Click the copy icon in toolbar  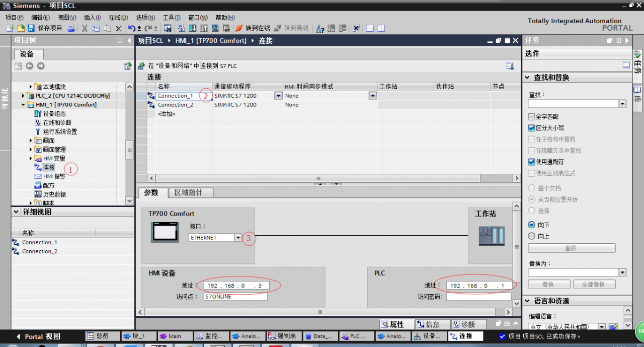click(x=96, y=28)
